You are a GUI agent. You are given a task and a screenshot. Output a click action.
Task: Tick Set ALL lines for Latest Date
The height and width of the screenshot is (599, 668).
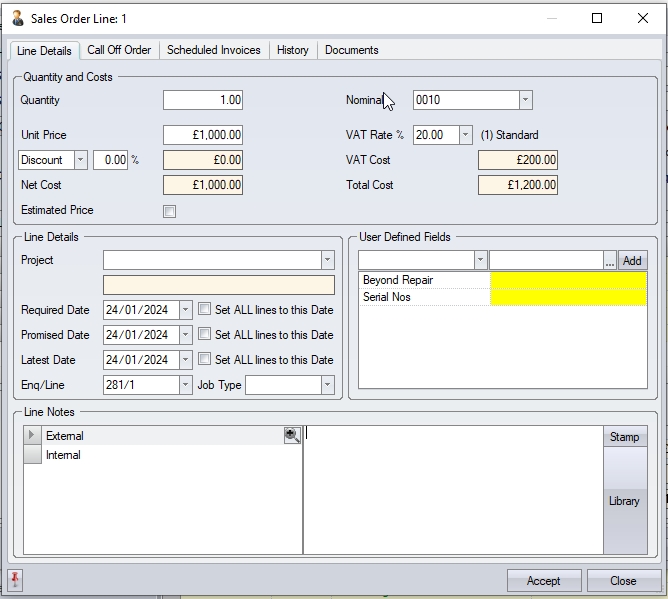click(x=205, y=360)
